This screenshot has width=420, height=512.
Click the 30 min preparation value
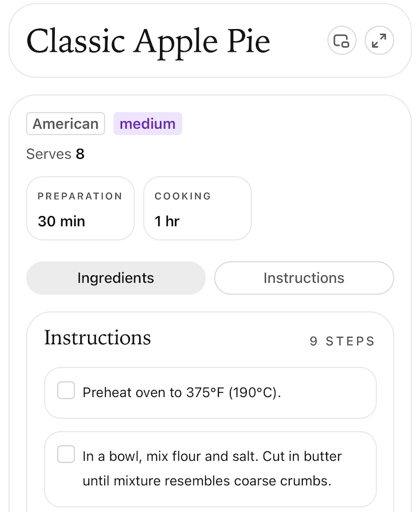pyautogui.click(x=61, y=221)
